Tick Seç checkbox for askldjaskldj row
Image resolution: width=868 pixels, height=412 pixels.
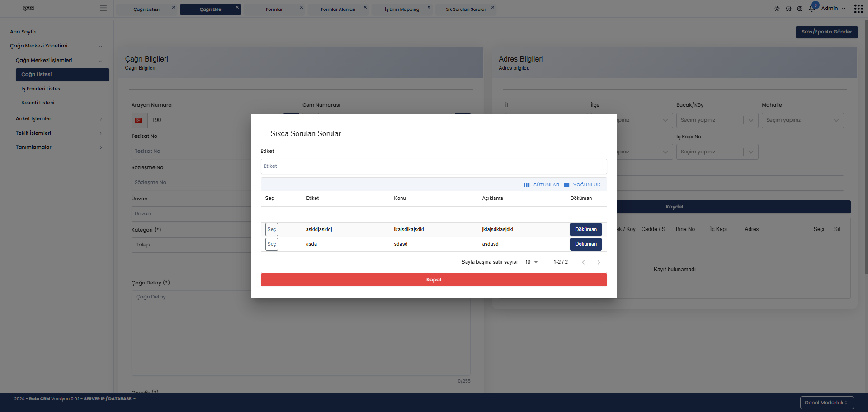[x=271, y=230]
